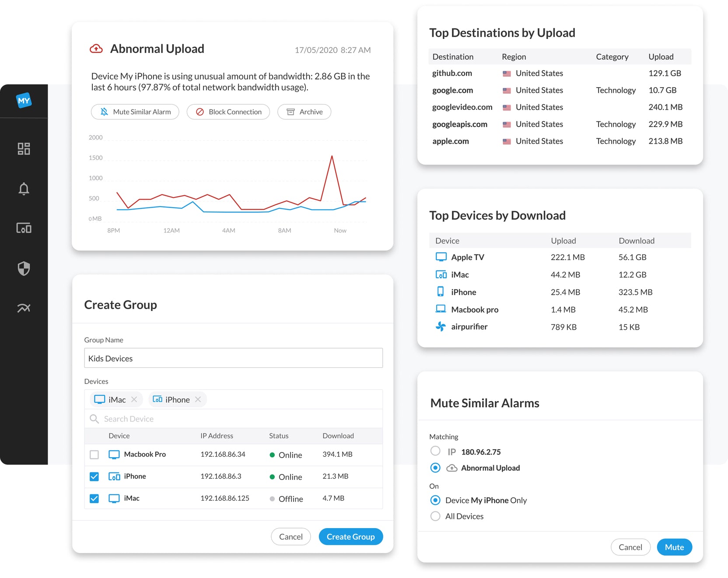Remove iPhone chip from selected devices
This screenshot has height=578, width=728.
[198, 399]
